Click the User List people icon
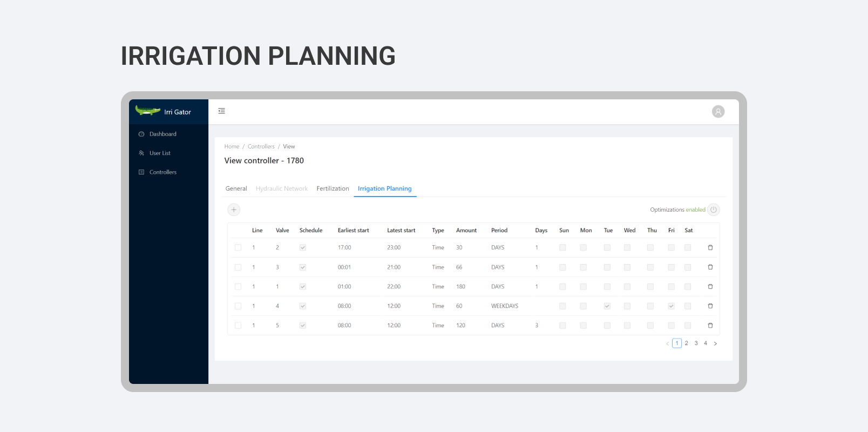Image resolution: width=868 pixels, height=432 pixels. (x=141, y=153)
